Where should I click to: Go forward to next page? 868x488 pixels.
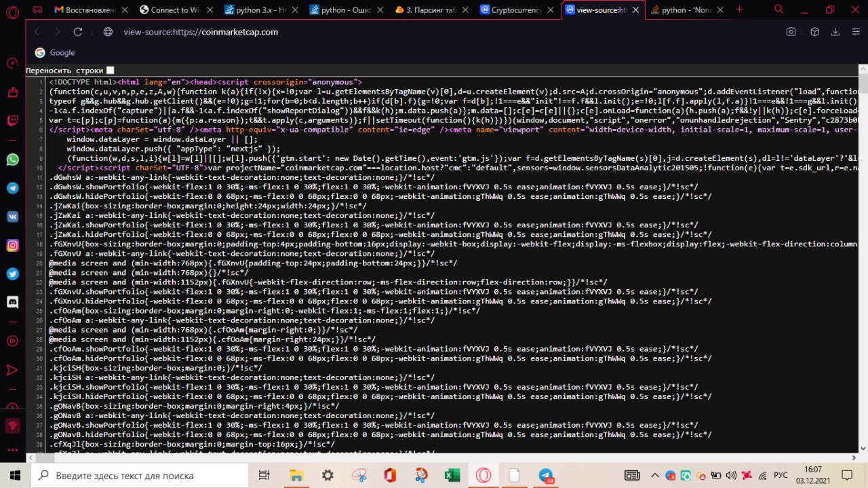tap(58, 32)
